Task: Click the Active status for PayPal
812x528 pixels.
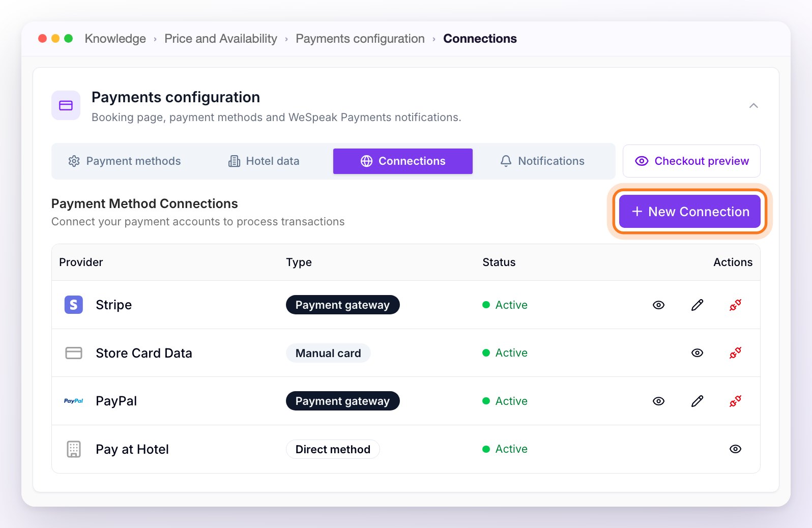Action: (505, 401)
